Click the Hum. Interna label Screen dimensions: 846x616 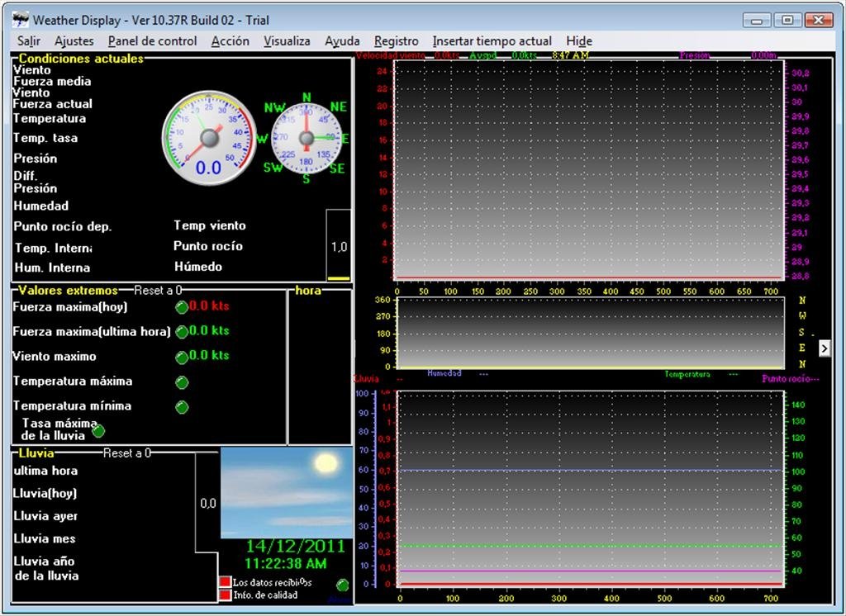tap(52, 268)
